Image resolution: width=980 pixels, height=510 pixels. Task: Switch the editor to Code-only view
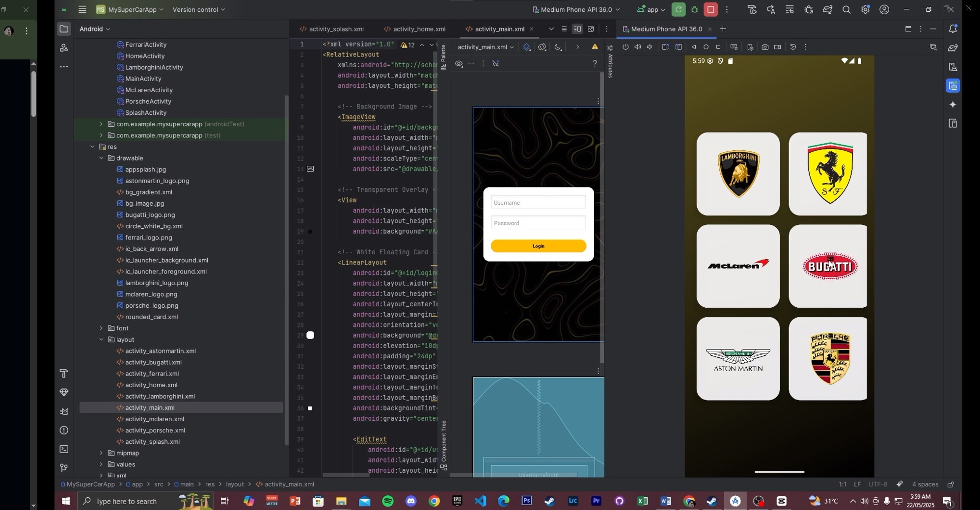tap(564, 29)
